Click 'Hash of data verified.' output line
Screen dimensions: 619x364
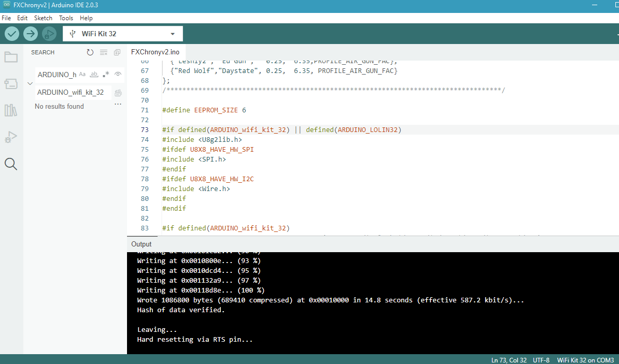click(181, 310)
